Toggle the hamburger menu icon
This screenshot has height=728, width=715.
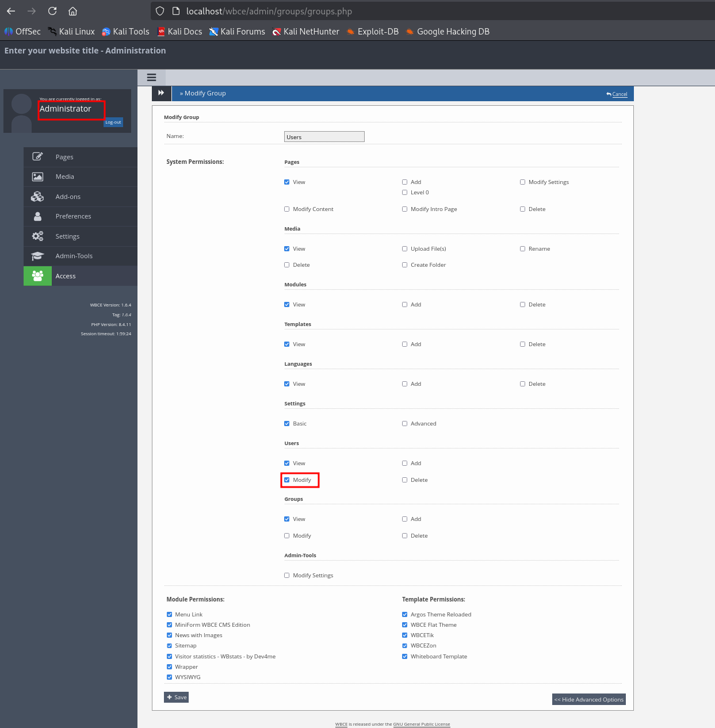click(x=152, y=77)
